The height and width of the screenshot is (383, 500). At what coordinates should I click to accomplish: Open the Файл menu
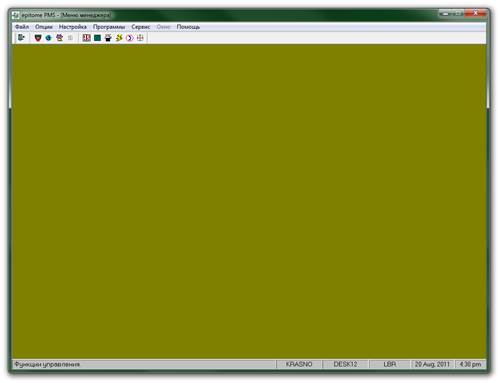[22, 27]
